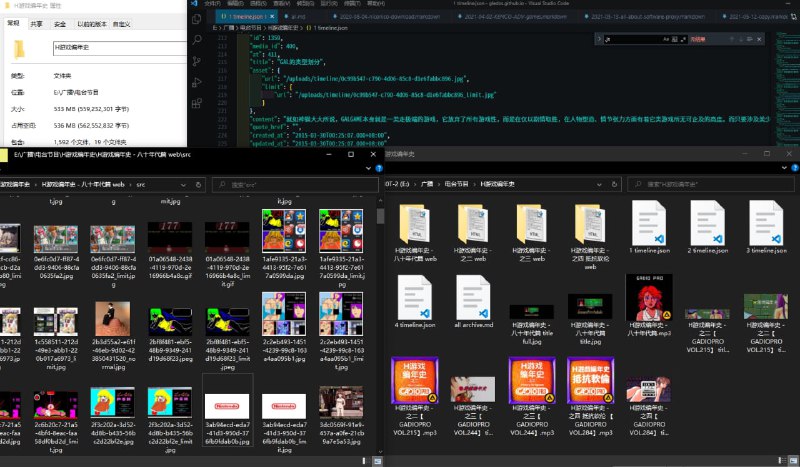Click 广播 in the right breadcrumb path
The image size is (800, 467).
[x=427, y=185]
